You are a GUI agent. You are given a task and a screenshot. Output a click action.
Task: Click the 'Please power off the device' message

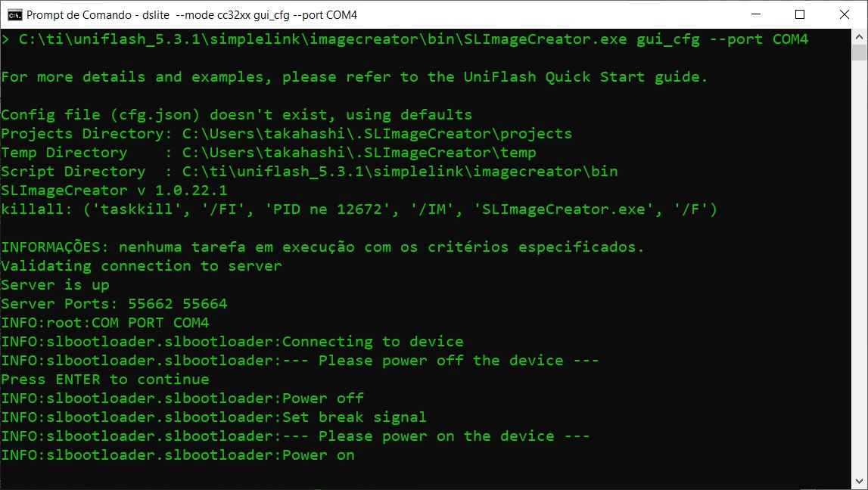point(459,361)
